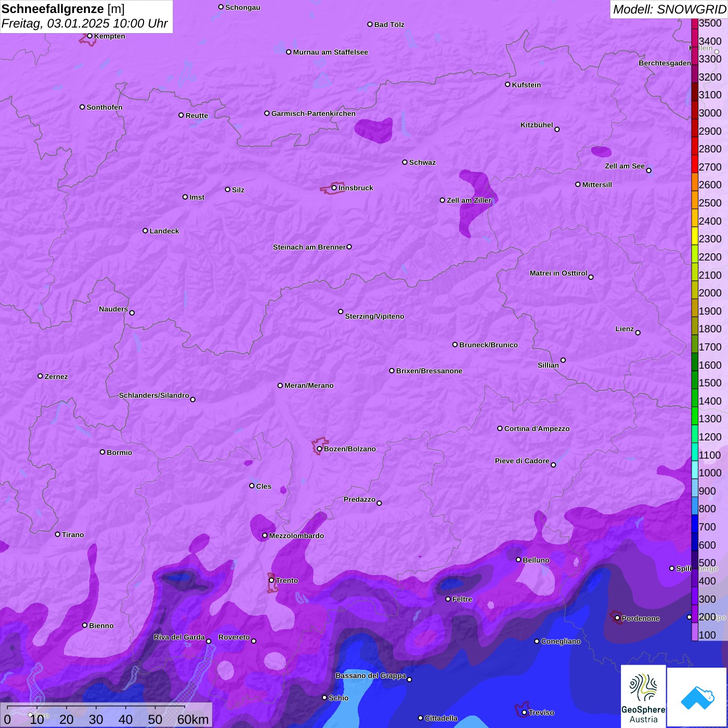Screen dimensions: 728x728
Task: Click the 2700 red legend swatch
Action: pos(694,164)
